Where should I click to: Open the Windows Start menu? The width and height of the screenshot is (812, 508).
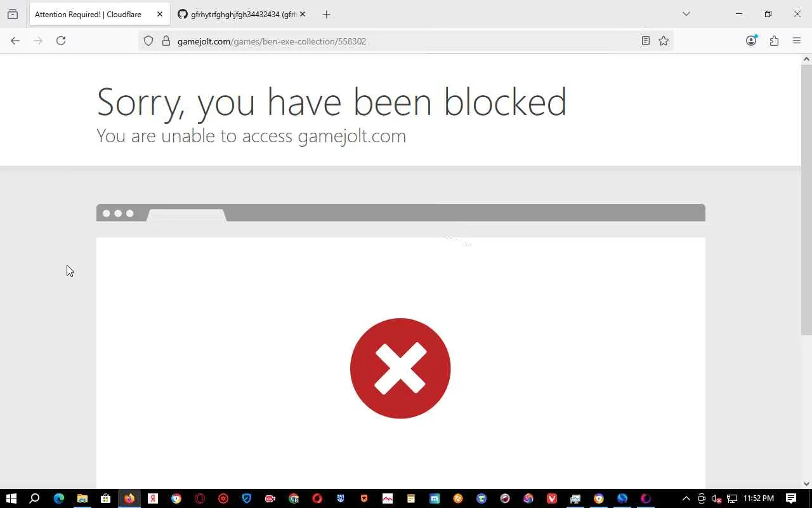(11, 498)
